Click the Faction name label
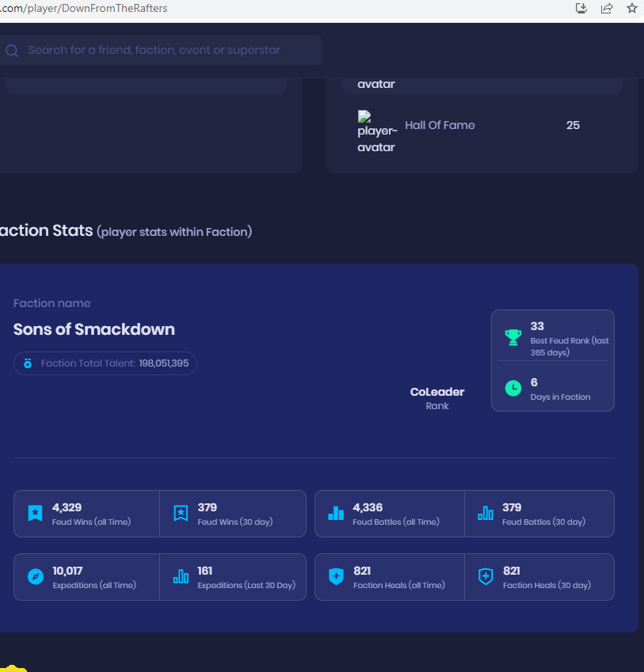 point(51,303)
